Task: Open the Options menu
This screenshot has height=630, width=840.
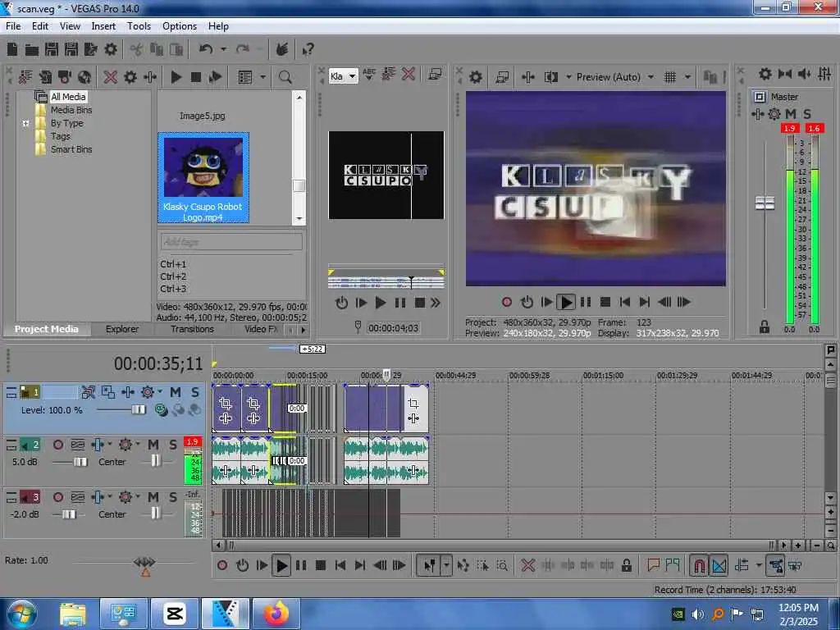Action: (180, 26)
